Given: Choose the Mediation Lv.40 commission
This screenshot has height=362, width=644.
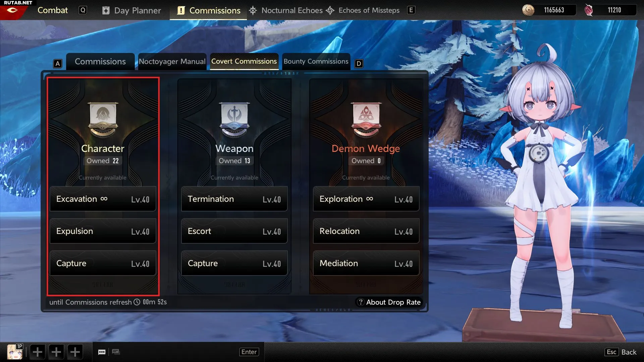Looking at the screenshot, I should tap(366, 263).
